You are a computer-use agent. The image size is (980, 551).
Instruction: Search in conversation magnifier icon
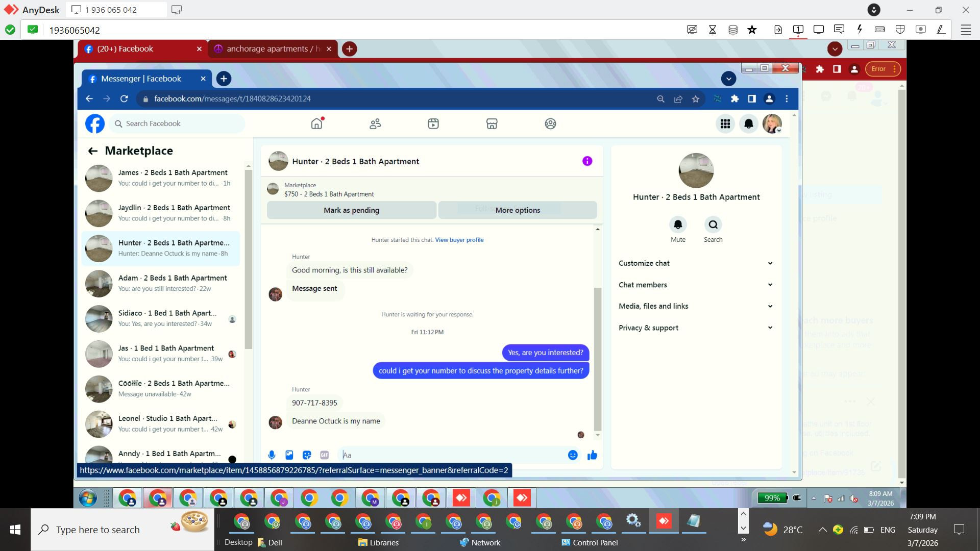point(713,224)
